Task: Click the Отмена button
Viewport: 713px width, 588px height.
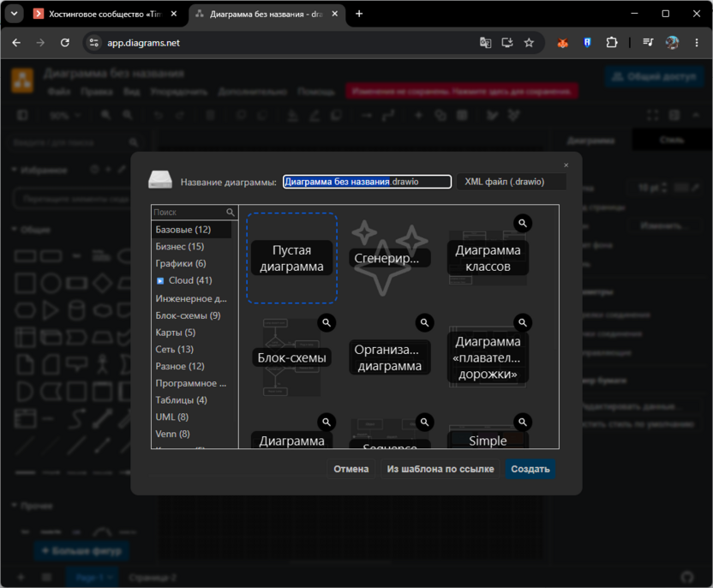Action: click(351, 469)
